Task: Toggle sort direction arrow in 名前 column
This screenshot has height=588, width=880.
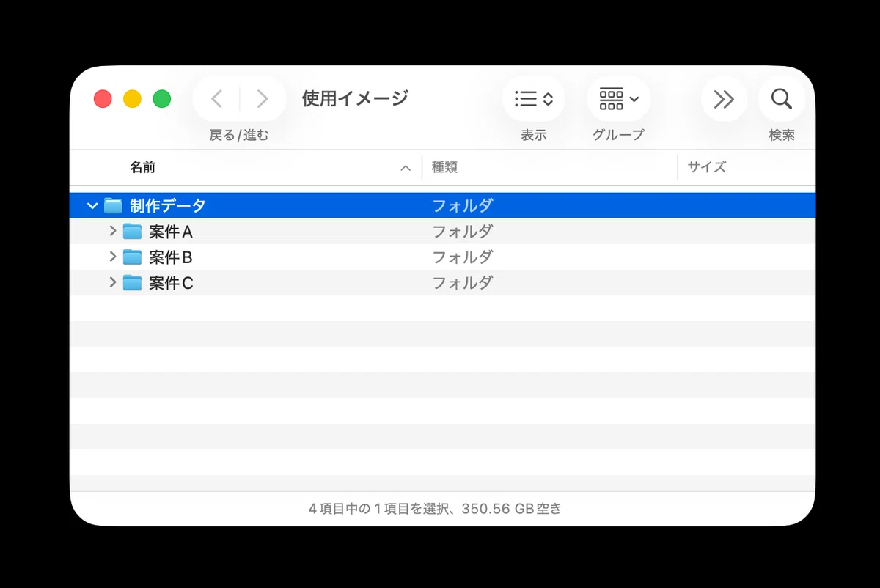Action: (x=406, y=168)
